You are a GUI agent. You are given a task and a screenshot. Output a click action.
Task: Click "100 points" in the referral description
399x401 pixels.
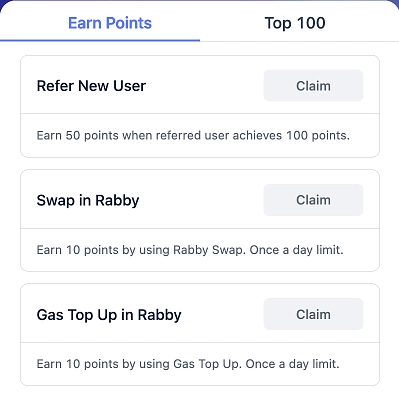(316, 135)
